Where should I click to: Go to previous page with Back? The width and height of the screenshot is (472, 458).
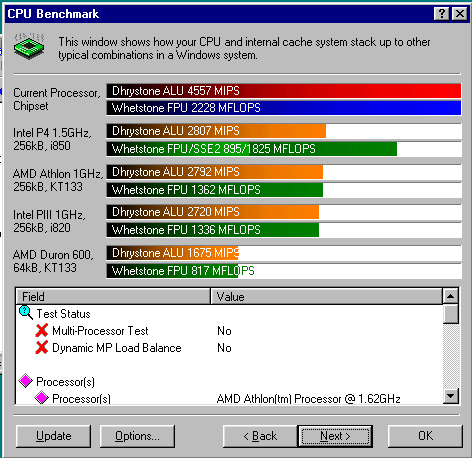260,436
